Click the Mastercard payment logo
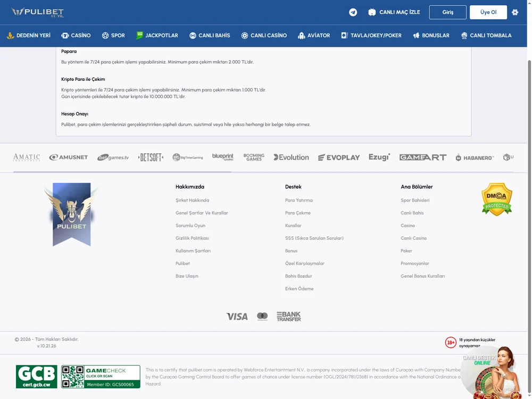The width and height of the screenshot is (532, 399). (x=262, y=317)
